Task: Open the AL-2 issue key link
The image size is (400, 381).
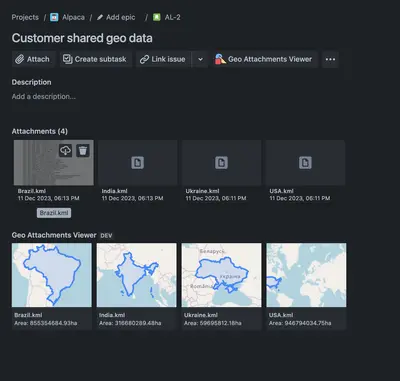Action: (x=173, y=17)
